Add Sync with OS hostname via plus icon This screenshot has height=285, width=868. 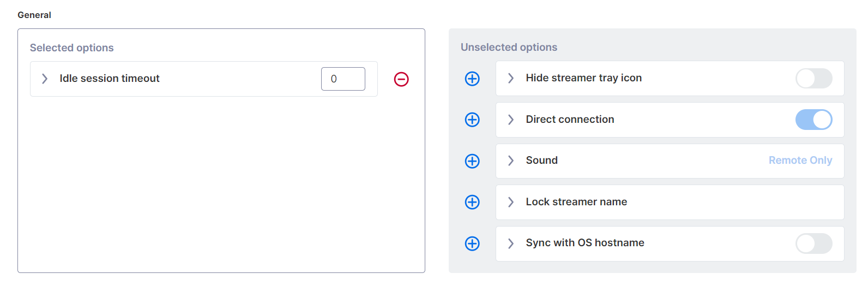pyautogui.click(x=472, y=244)
